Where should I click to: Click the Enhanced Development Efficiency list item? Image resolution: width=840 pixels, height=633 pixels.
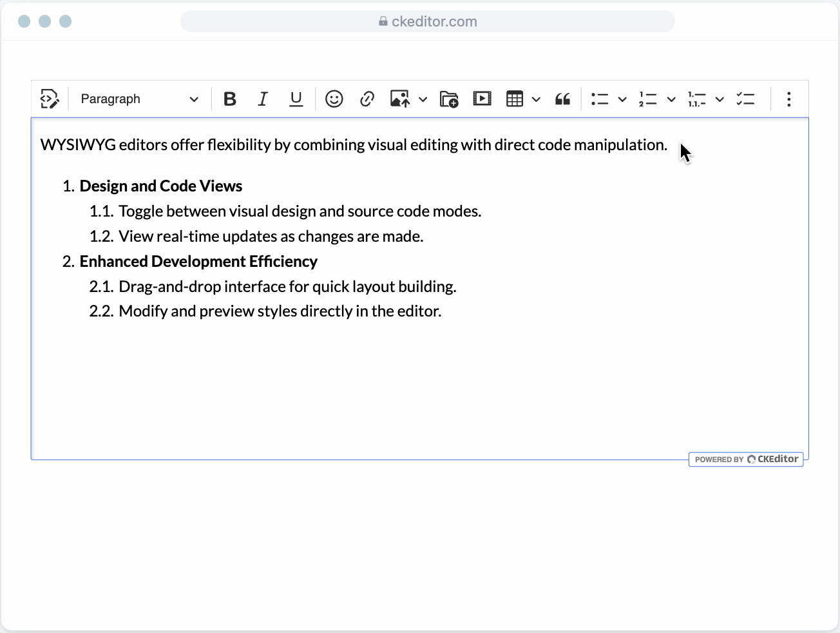(x=198, y=261)
